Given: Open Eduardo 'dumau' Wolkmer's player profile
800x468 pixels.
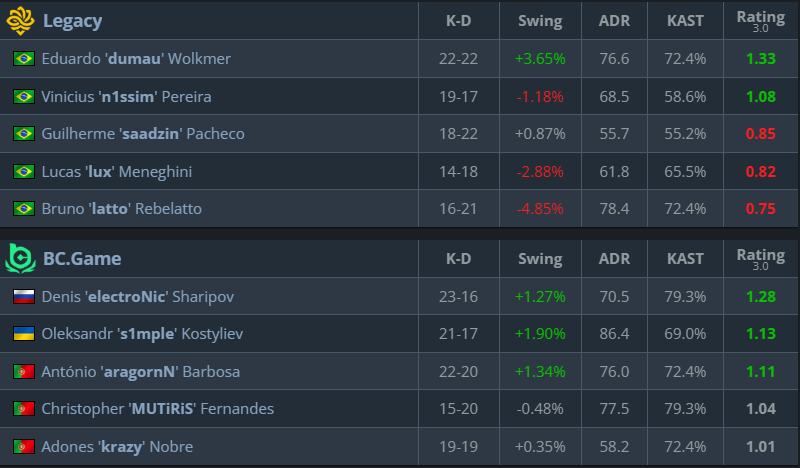Looking at the screenshot, I should coord(136,59).
